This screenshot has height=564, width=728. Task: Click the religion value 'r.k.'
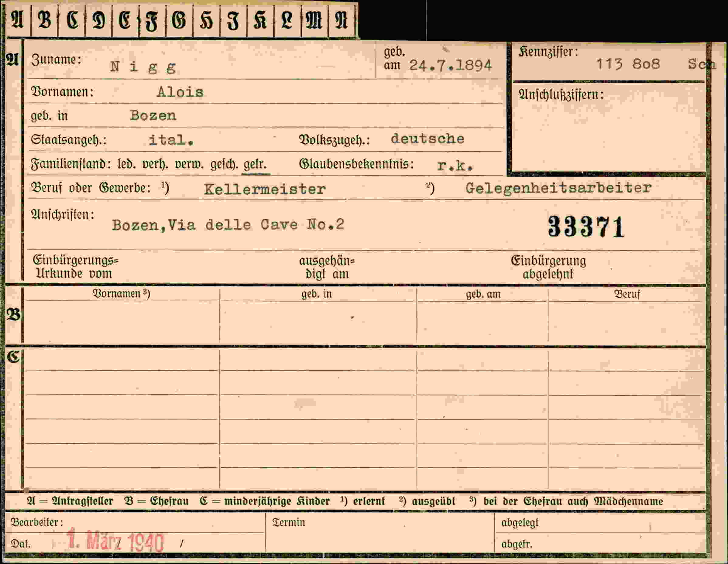tap(455, 165)
